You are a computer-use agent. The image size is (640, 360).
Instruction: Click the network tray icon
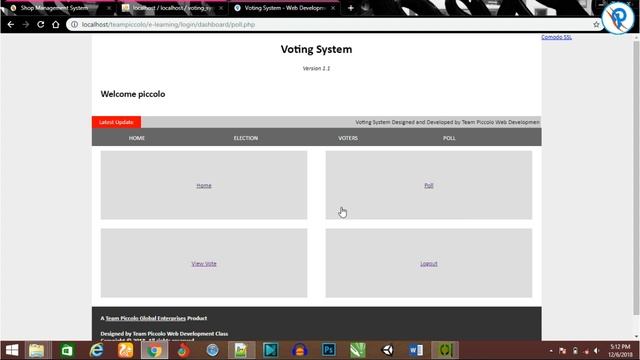tap(586, 351)
